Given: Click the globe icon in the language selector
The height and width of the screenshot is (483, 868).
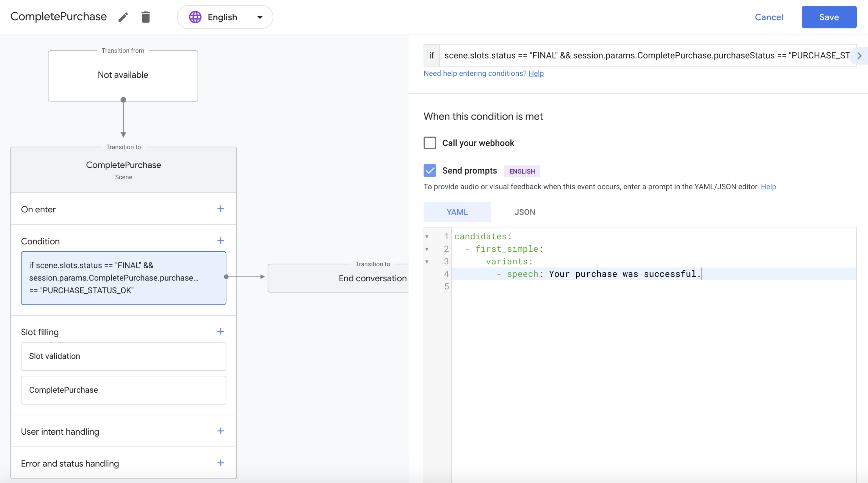Looking at the screenshot, I should click(x=195, y=17).
